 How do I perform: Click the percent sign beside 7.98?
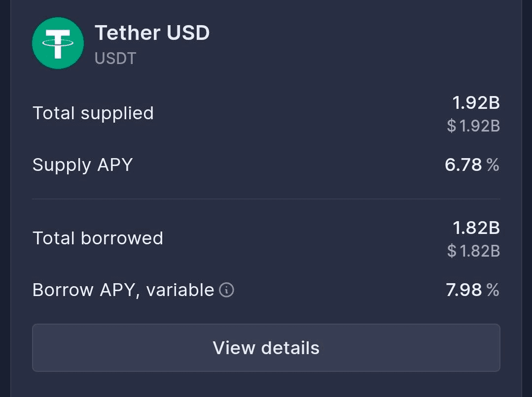pyautogui.click(x=493, y=290)
